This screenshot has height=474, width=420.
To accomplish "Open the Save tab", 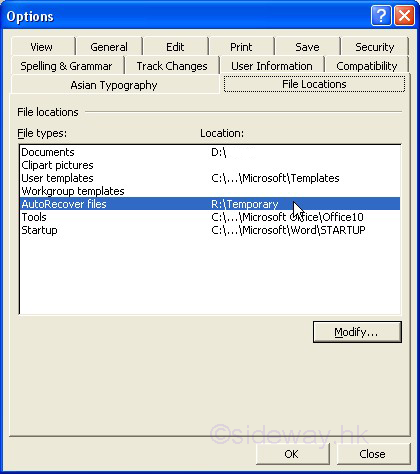I will (x=307, y=47).
